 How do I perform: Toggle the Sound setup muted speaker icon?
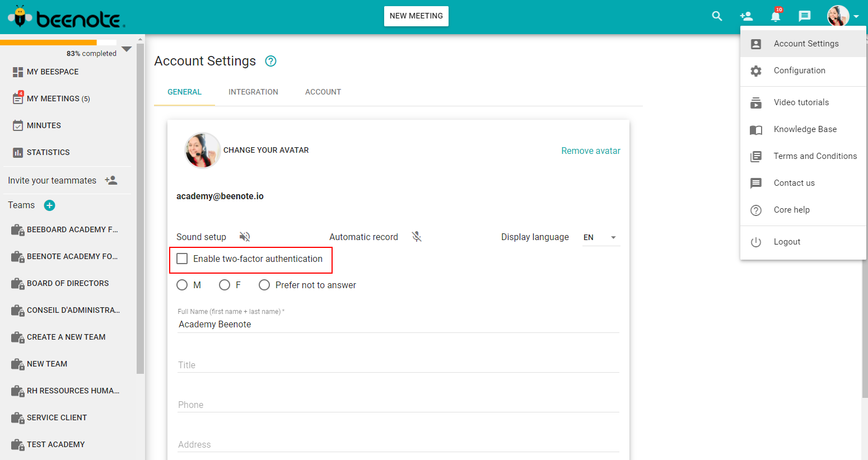245,237
